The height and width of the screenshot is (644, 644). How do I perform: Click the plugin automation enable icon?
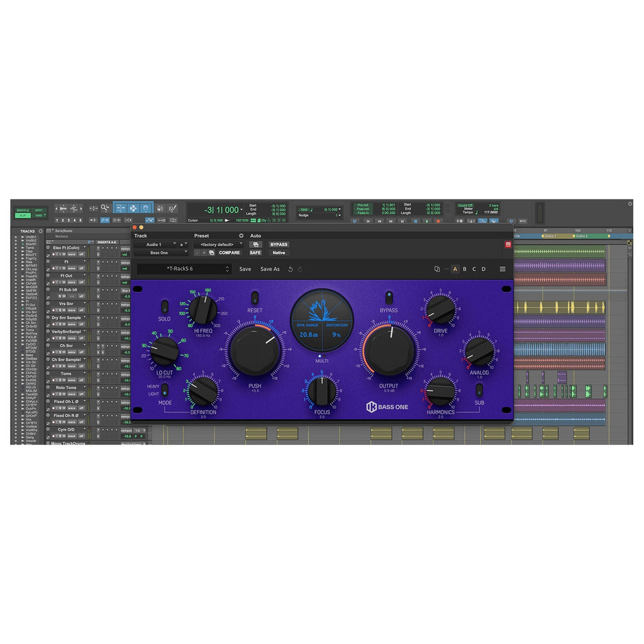click(x=255, y=245)
